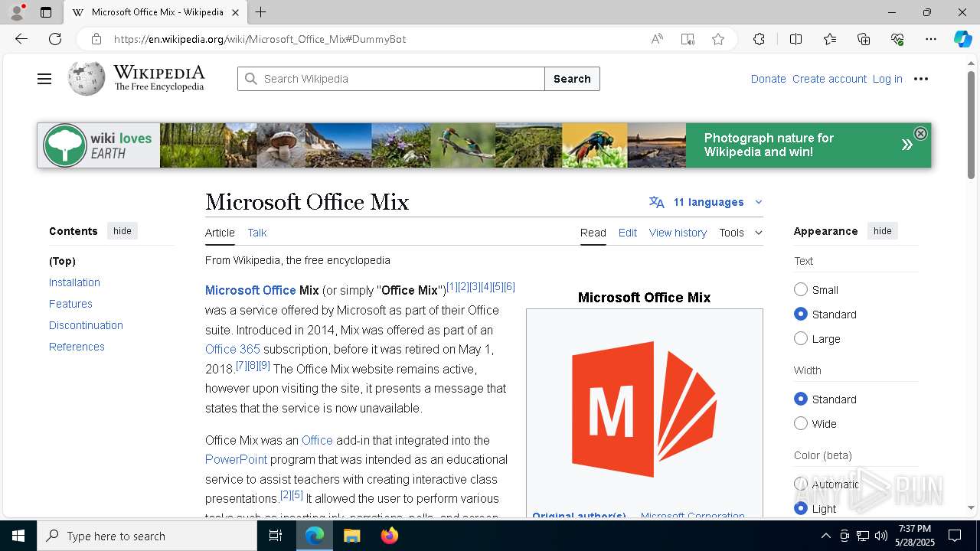This screenshot has width=980, height=551.
Task: Click the Wikipedia globe logo
Action: pyautogui.click(x=87, y=78)
